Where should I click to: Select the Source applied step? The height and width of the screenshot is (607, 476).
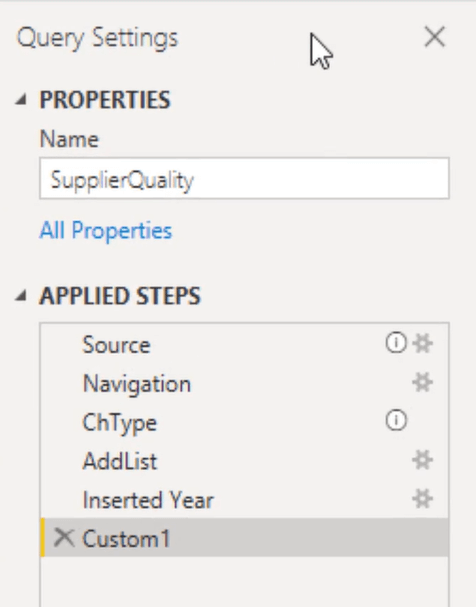(x=244, y=344)
